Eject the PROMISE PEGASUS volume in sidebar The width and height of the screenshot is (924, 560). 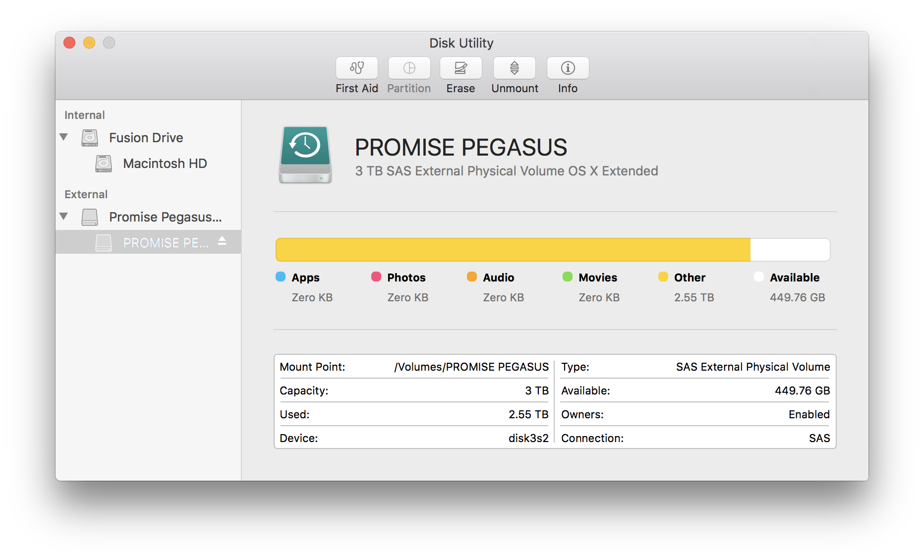[222, 241]
